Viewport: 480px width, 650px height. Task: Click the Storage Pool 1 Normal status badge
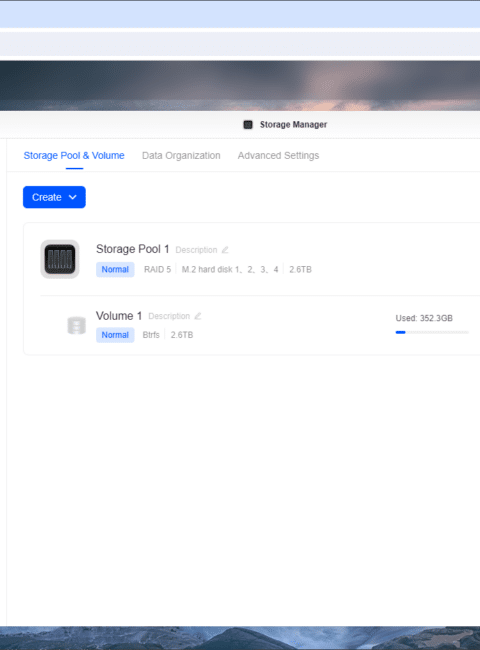point(115,269)
